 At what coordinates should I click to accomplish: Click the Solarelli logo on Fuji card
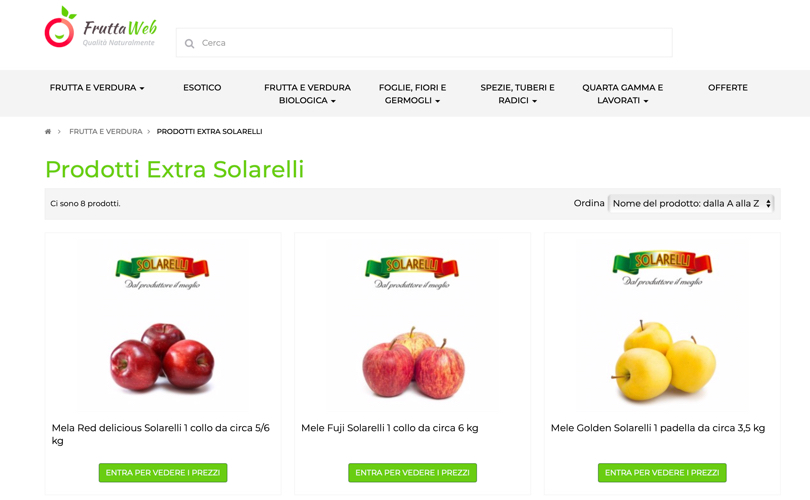(x=412, y=272)
